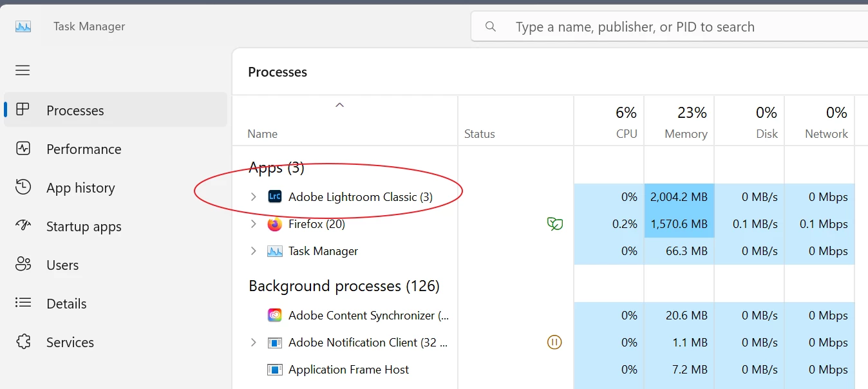This screenshot has width=868, height=389.
Task: Click the Adobe Lightroom Classic LrC icon
Action: (x=275, y=197)
